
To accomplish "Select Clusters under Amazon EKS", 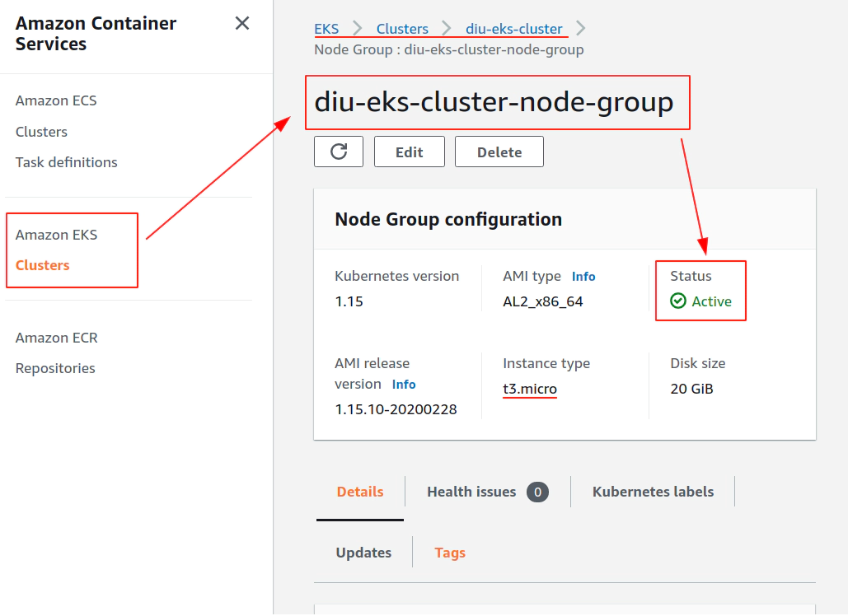I will (x=43, y=265).
